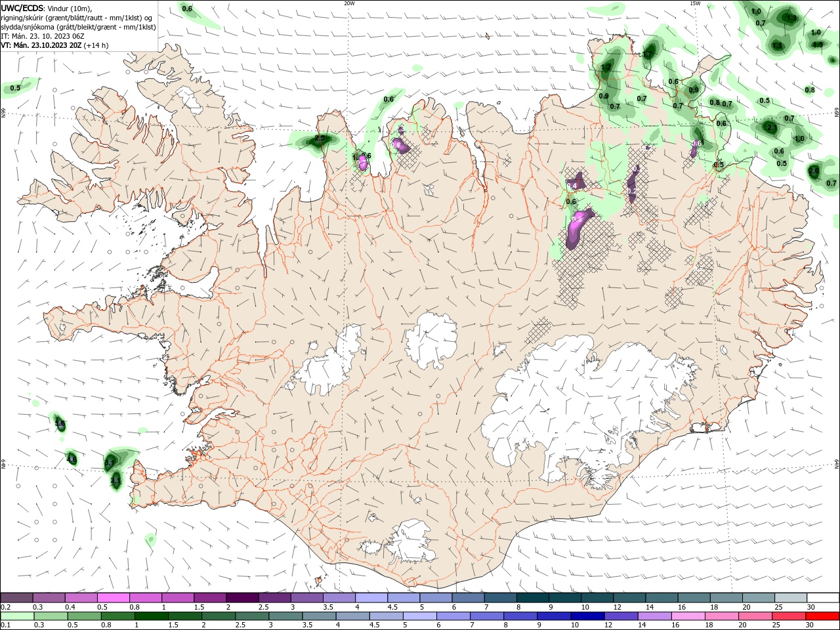Click the red rain swatch between 25 and 30
The width and height of the screenshot is (840, 630).
[790, 616]
